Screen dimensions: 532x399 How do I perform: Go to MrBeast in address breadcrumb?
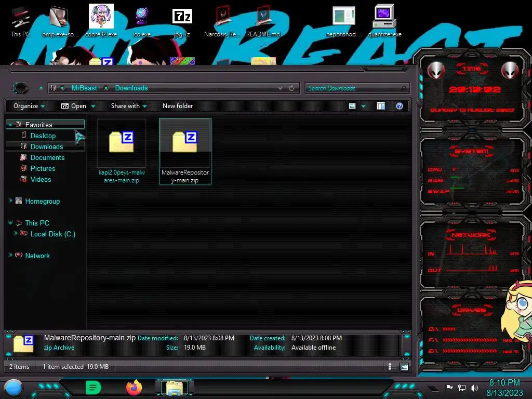click(84, 88)
